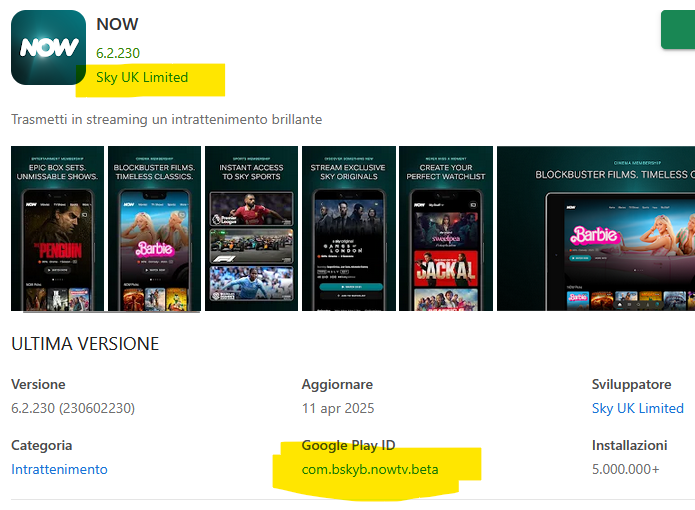Open 'Create Your Perfect Watchlist' screenshot

[446, 228]
